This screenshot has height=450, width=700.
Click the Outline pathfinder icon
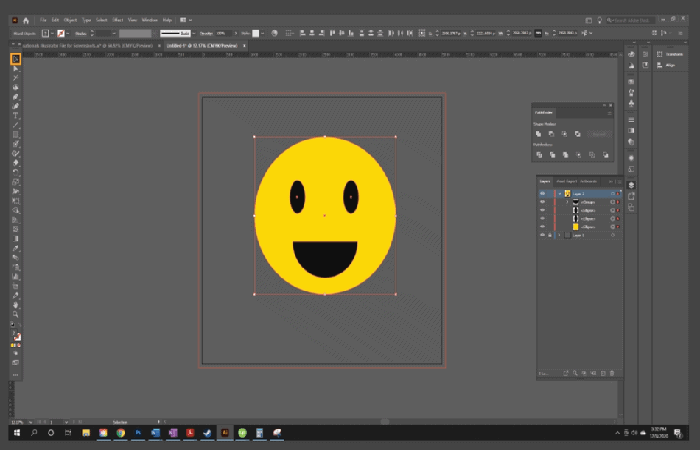592,155
